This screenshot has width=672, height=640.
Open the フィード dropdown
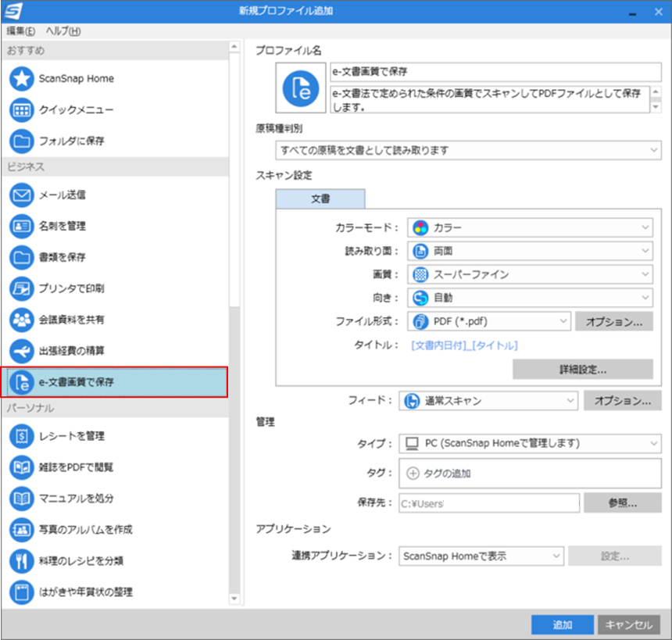point(488,401)
